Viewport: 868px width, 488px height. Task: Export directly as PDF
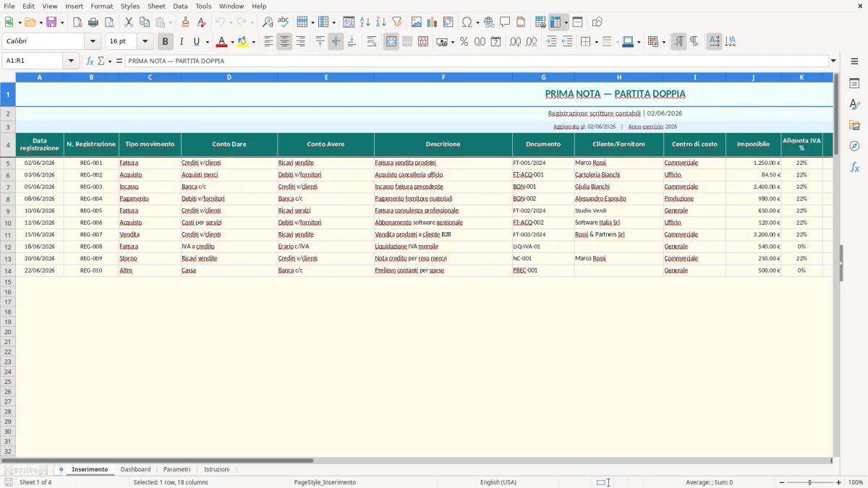77,22
